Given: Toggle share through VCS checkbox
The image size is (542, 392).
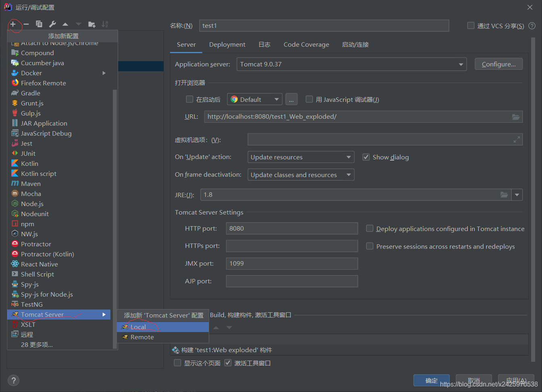Looking at the screenshot, I should (471, 26).
